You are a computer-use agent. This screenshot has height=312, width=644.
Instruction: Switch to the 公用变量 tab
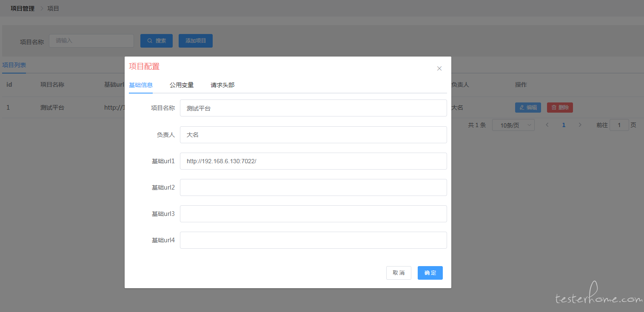pos(182,85)
